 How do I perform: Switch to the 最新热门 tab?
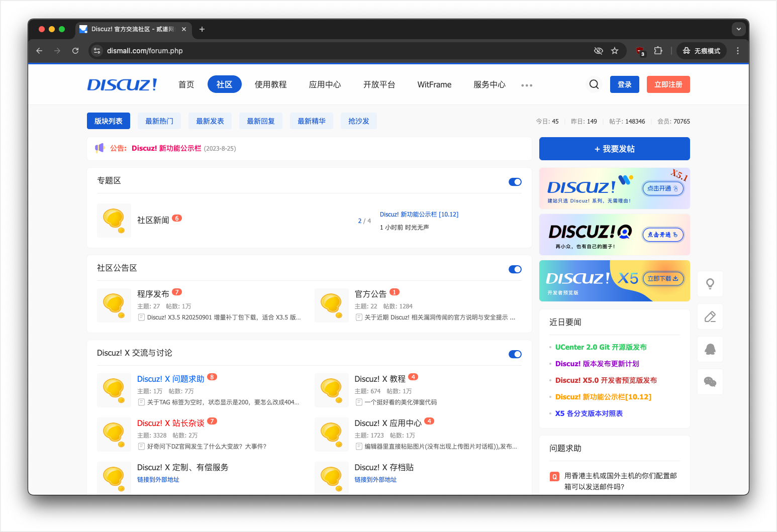[x=159, y=121]
